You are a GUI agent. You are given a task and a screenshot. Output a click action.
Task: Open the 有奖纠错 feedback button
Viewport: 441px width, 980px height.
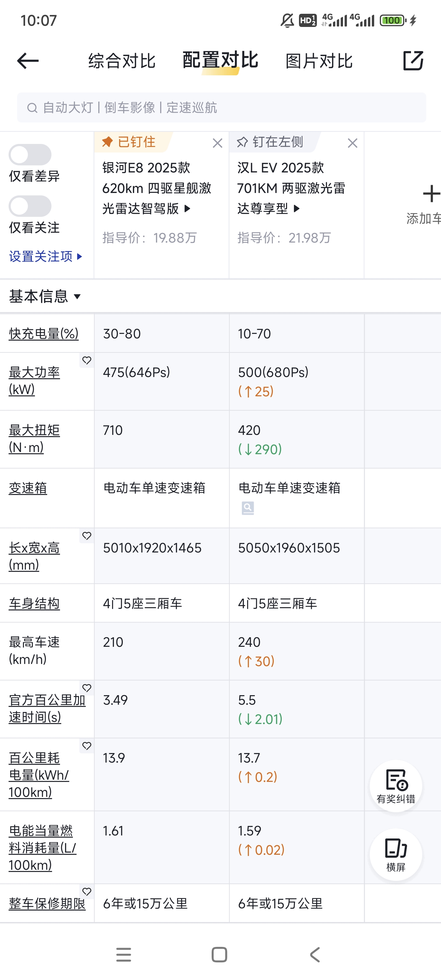tap(396, 786)
